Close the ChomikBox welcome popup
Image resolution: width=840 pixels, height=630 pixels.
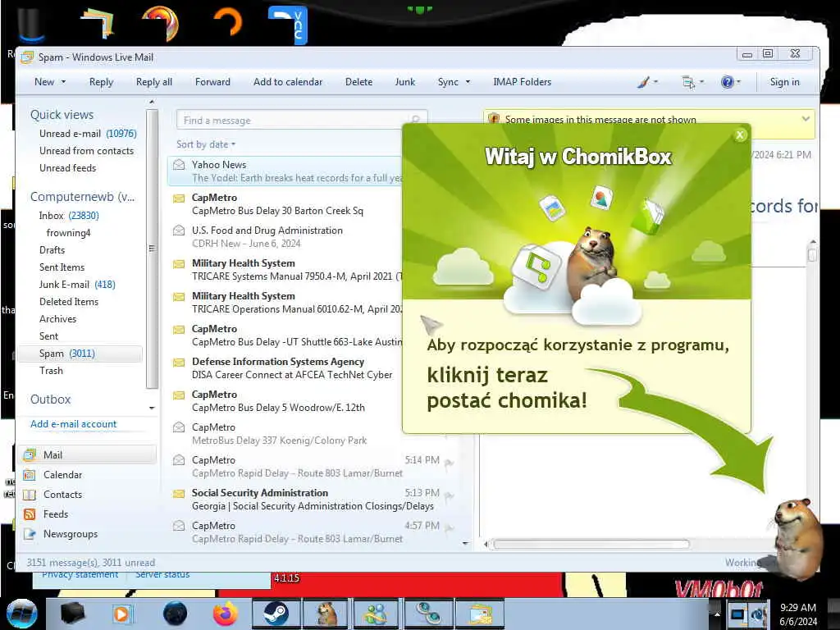[x=740, y=135]
